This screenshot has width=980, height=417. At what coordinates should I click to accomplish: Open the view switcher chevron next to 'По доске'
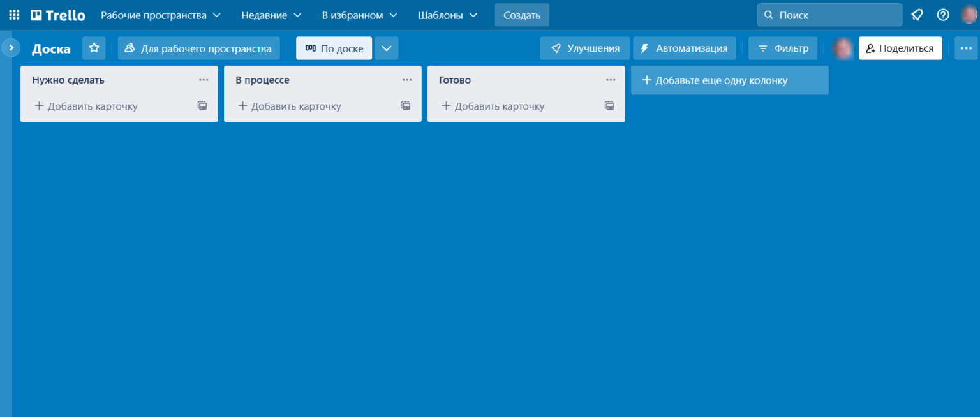[386, 47]
